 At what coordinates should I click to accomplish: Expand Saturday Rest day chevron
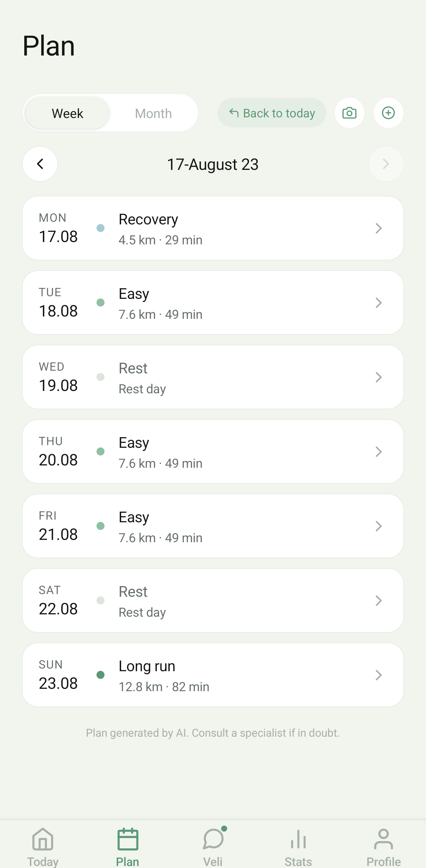point(378,600)
